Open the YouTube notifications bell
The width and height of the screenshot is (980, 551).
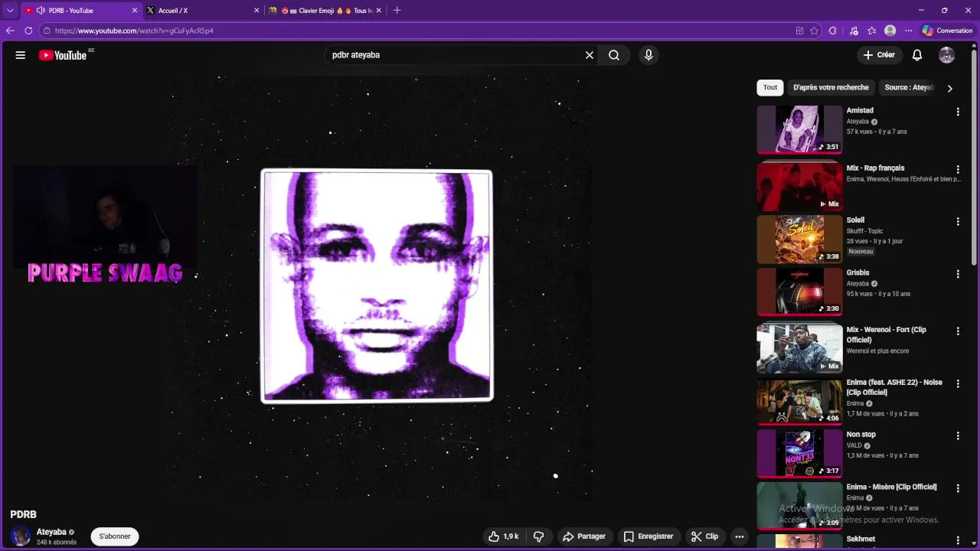(x=917, y=55)
